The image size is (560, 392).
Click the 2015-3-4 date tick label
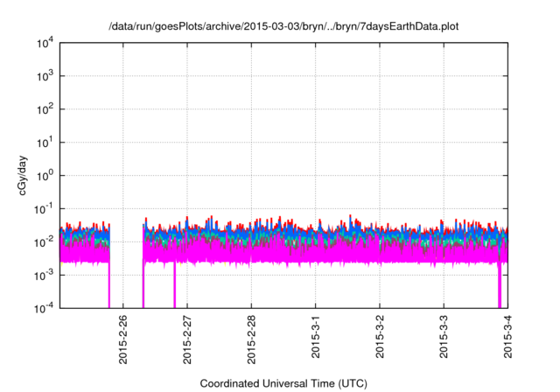pos(507,337)
